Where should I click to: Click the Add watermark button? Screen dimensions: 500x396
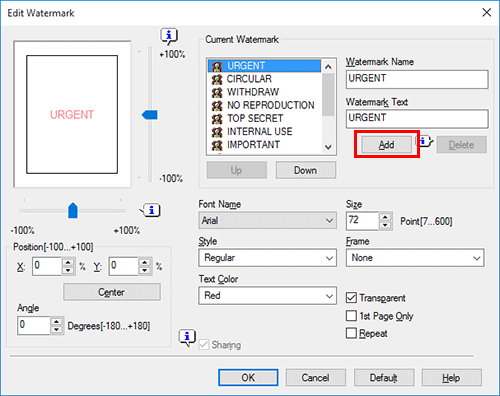point(386,145)
